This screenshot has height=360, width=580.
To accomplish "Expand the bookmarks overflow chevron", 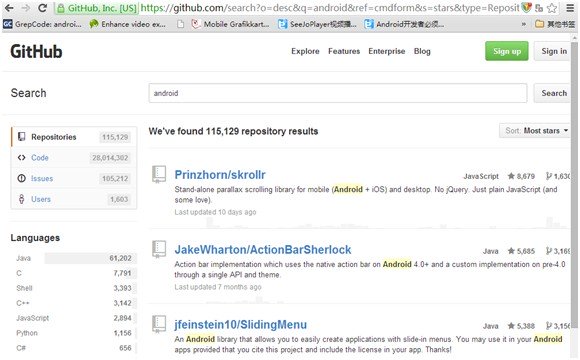I will point(523,24).
